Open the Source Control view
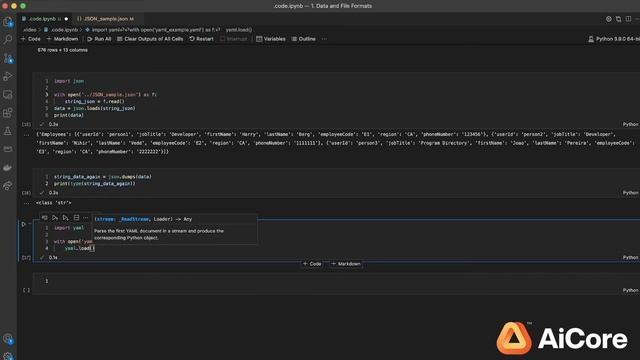The height and width of the screenshot is (360, 640). 8,58
